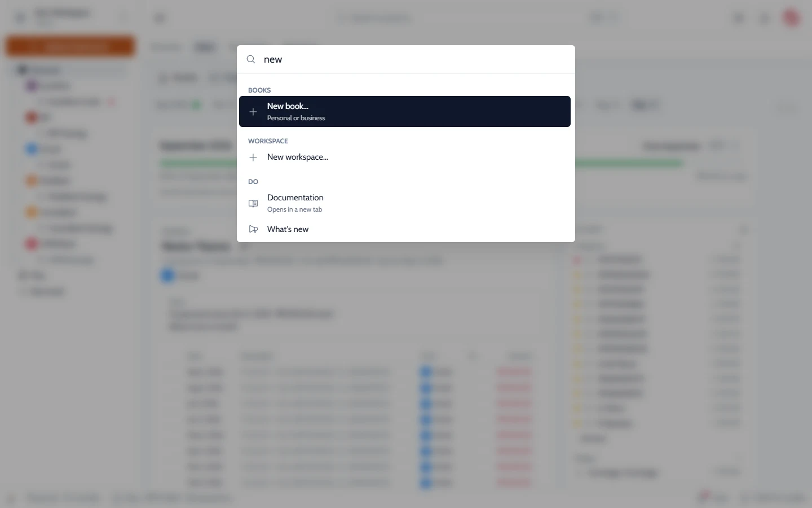
Task: Click the "Personal or business" subtitle
Action: coord(296,118)
